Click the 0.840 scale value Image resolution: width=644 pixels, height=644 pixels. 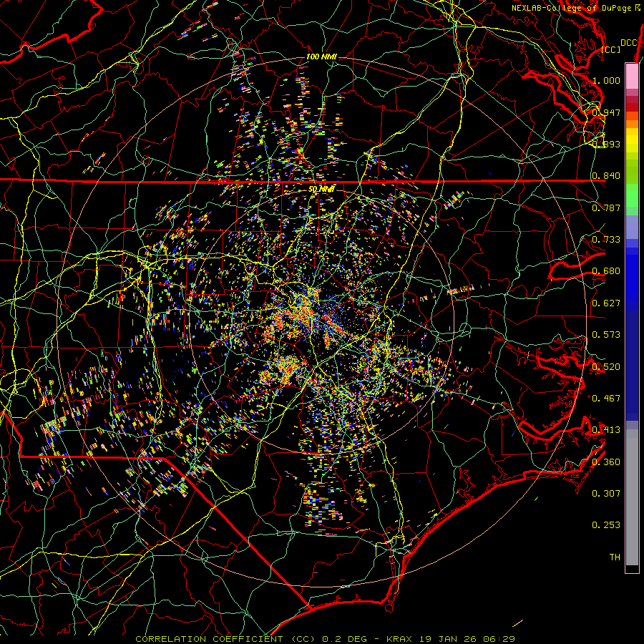coord(606,176)
